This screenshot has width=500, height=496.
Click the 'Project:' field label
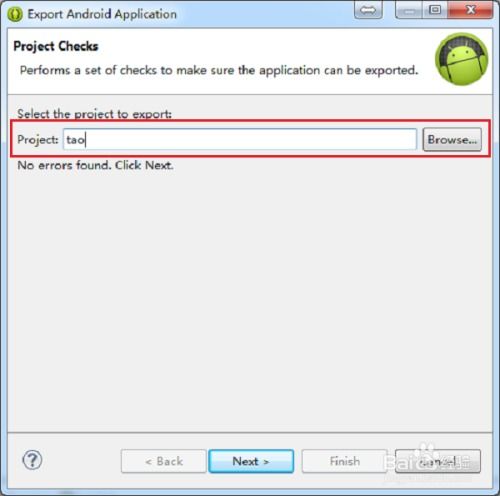coord(38,139)
